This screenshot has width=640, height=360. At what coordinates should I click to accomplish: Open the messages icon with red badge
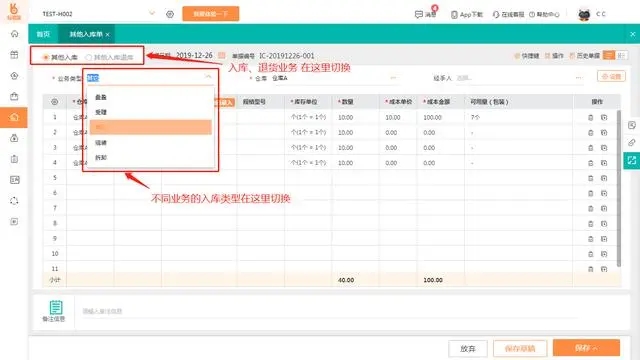[x=418, y=14]
